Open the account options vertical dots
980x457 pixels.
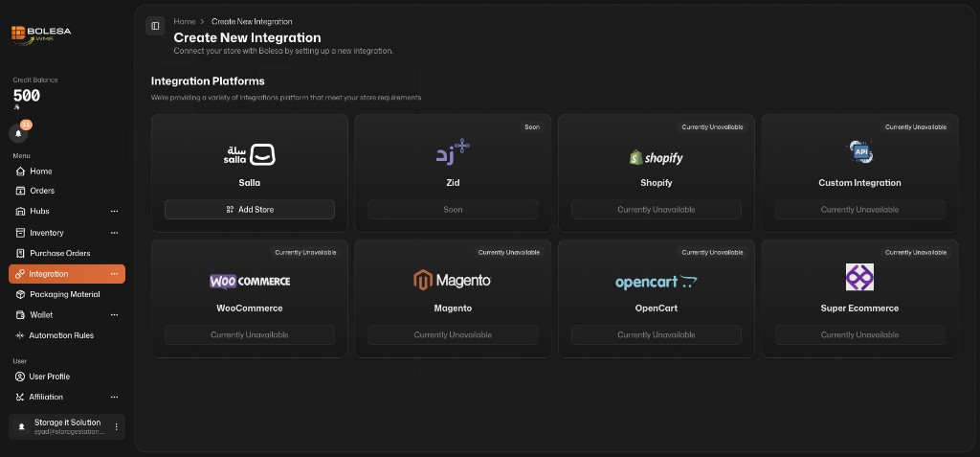point(116,426)
